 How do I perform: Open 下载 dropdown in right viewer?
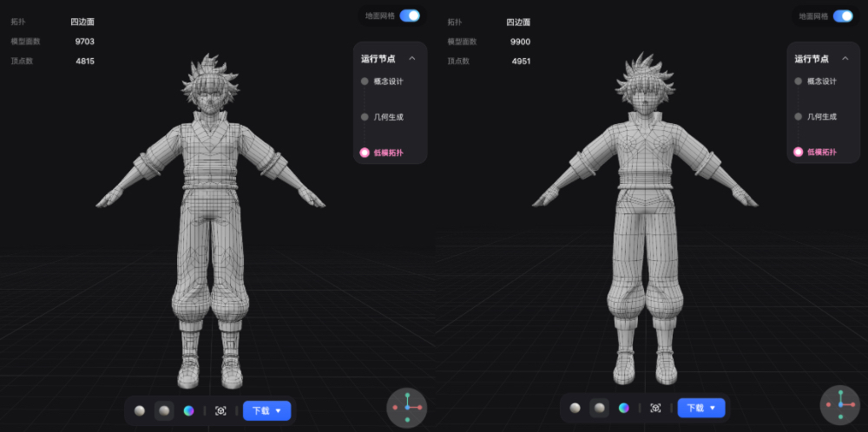[701, 408]
